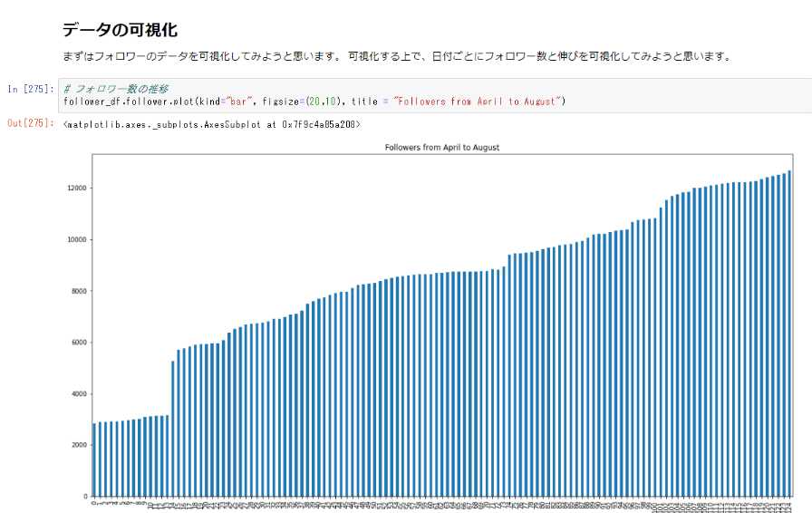Click the 12000 y-axis label
The image size is (812, 513).
[77, 189]
